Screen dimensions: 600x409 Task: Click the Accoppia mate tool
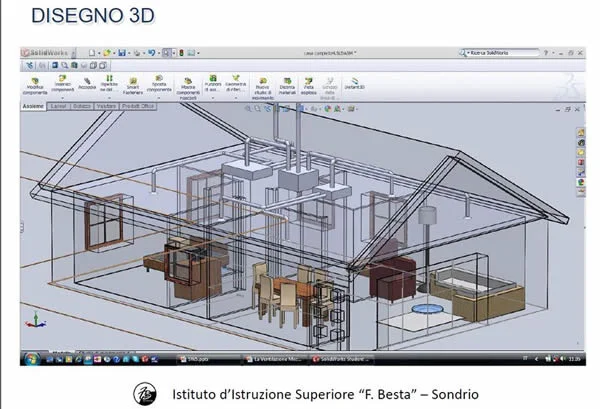point(88,81)
